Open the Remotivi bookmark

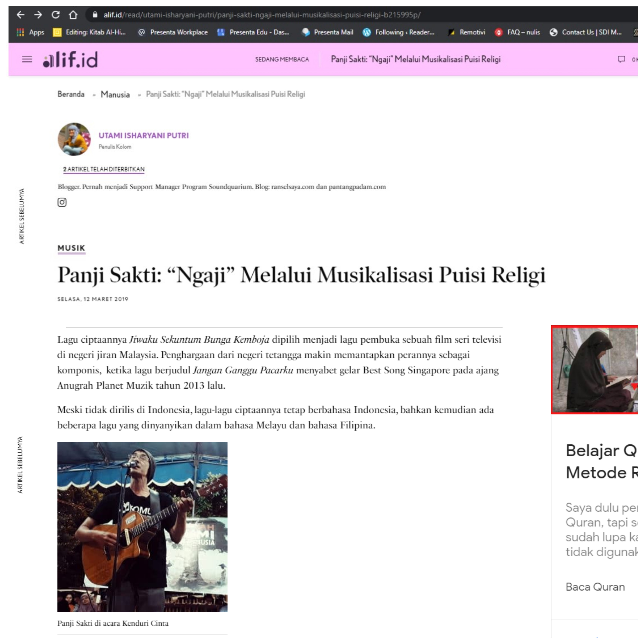click(467, 32)
